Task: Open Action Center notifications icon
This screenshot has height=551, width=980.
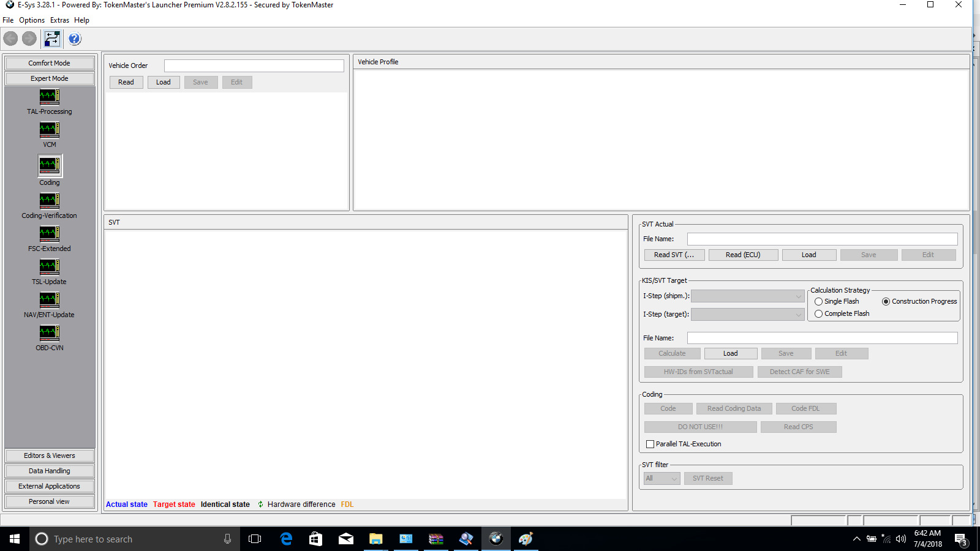Action: (x=960, y=539)
